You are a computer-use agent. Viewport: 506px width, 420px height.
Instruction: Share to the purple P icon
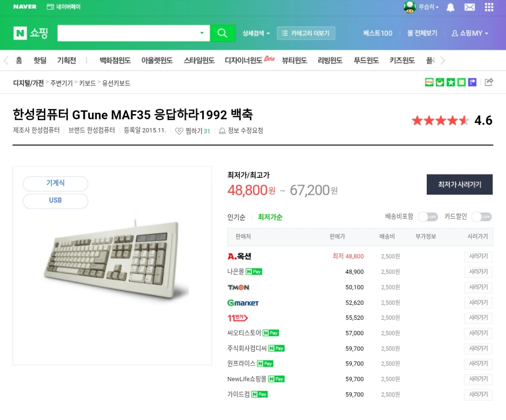click(x=472, y=82)
